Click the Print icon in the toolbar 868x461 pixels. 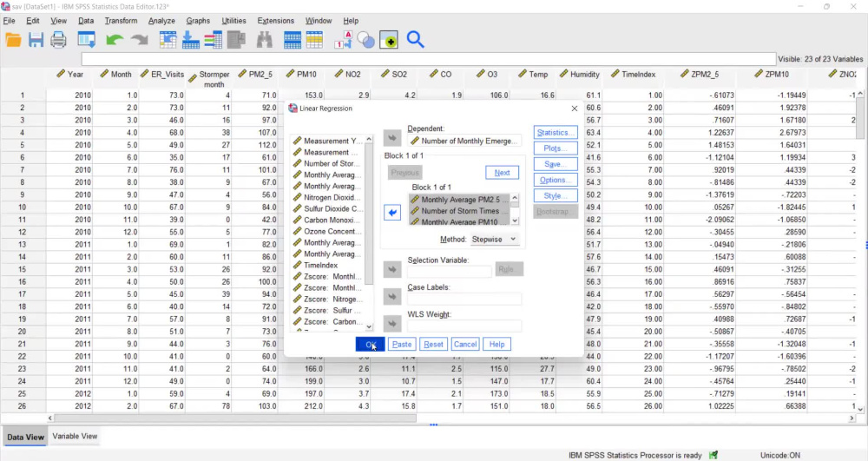[x=58, y=40]
